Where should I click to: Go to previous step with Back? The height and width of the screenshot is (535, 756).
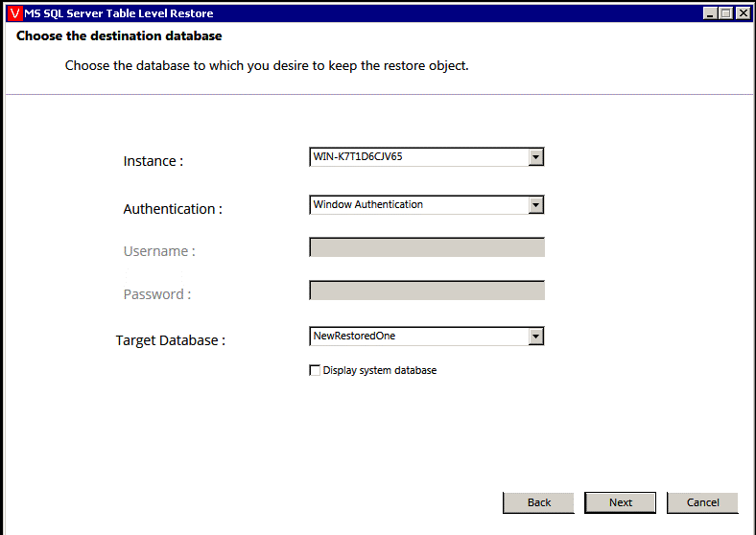pyautogui.click(x=538, y=502)
